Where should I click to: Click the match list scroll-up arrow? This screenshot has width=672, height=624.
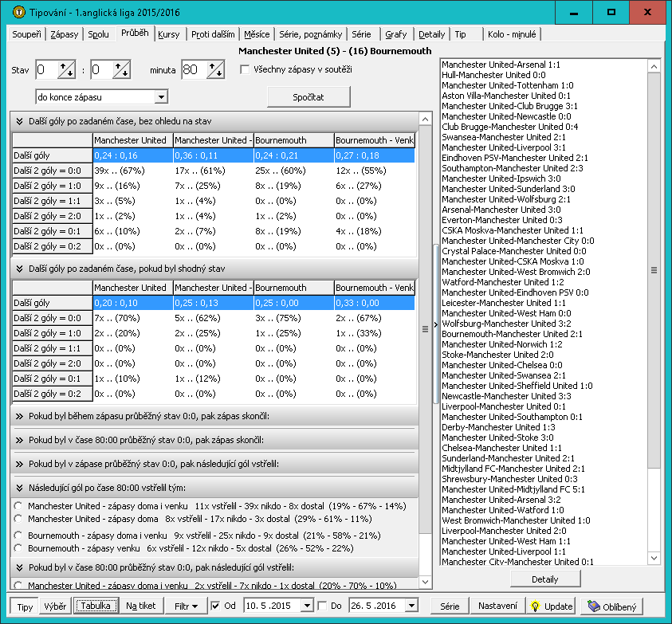click(654, 66)
